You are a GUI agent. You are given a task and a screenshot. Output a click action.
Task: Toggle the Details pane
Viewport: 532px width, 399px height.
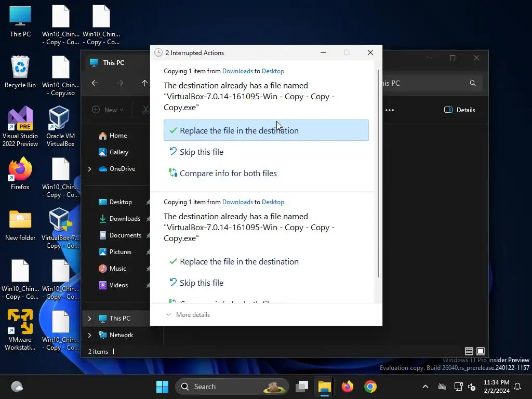pos(460,110)
